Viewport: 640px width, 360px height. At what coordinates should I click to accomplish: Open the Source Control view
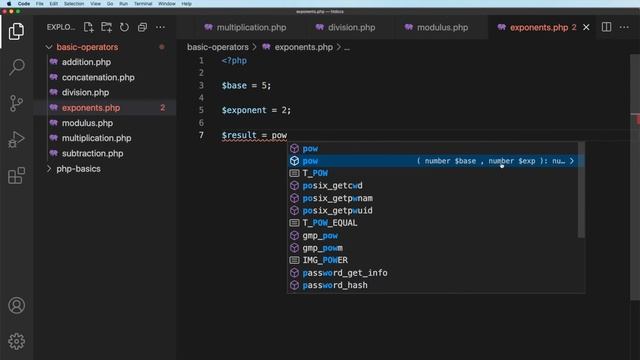(x=16, y=103)
